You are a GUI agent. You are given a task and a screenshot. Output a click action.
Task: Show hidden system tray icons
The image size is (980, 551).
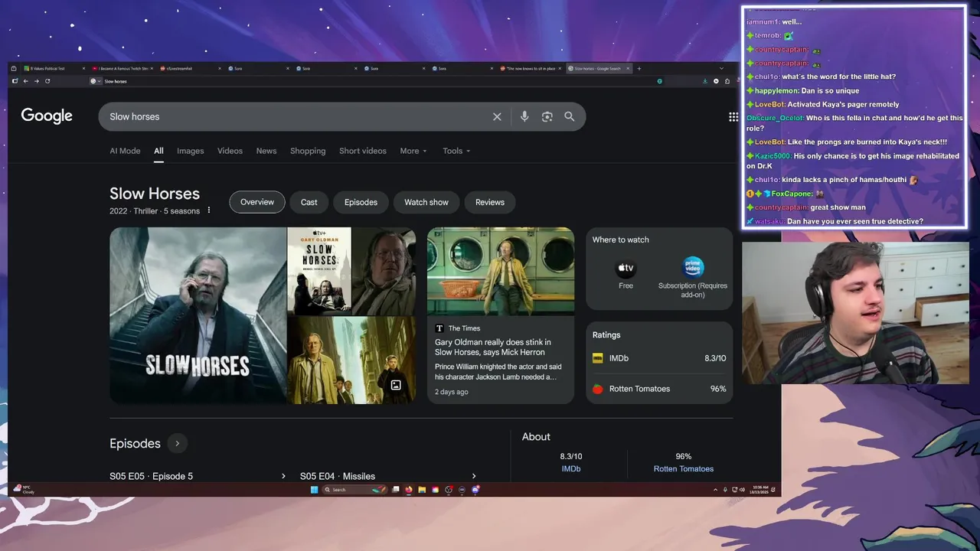[x=715, y=490]
